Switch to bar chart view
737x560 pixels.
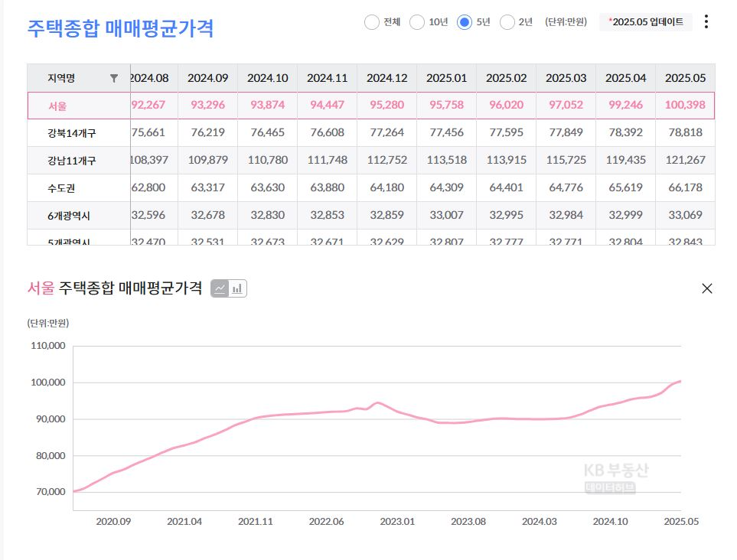[237, 288]
